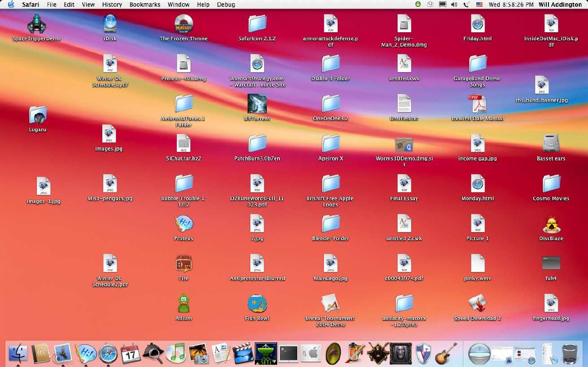Open the Help menu
Image resolution: width=588 pixels, height=367 pixels.
[x=203, y=4]
